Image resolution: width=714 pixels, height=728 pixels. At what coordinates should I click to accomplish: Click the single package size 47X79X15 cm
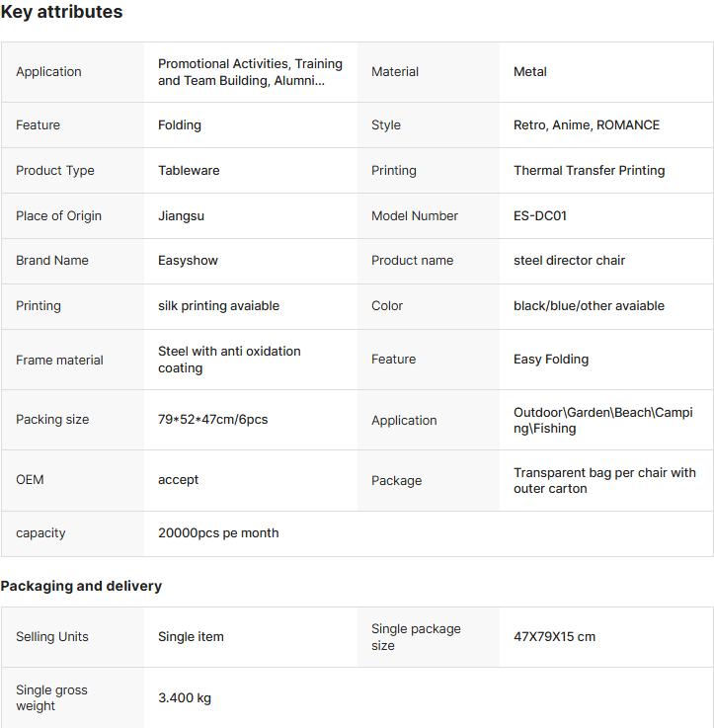(554, 637)
